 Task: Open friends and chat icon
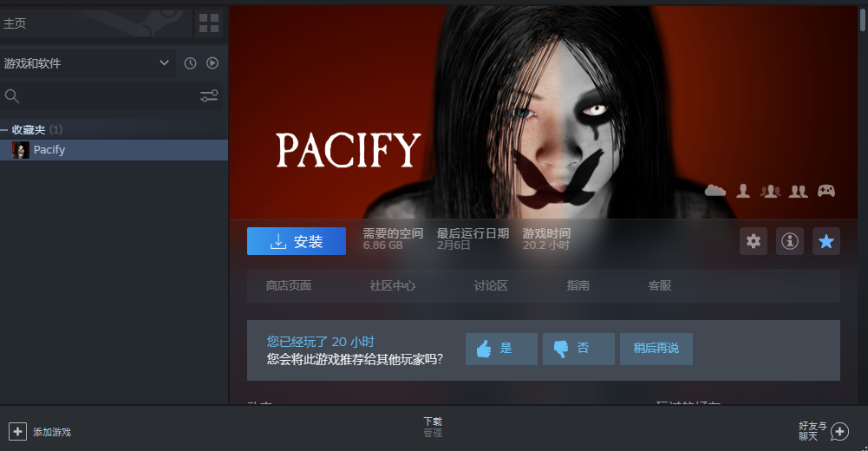[x=839, y=431]
